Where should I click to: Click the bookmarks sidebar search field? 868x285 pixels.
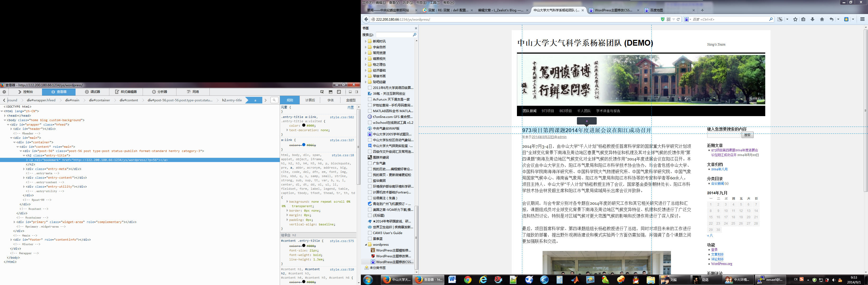pos(394,35)
